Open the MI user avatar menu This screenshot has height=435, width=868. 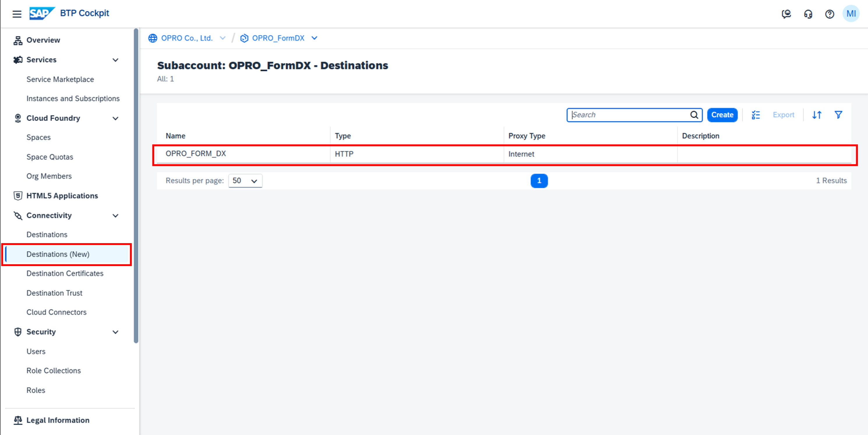coord(851,14)
